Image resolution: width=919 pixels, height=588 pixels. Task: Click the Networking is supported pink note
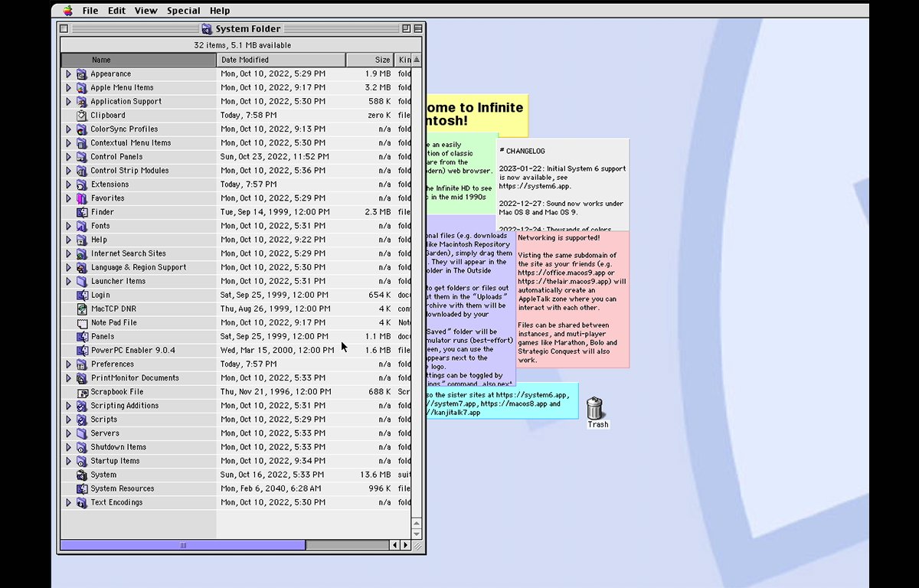pos(573,299)
